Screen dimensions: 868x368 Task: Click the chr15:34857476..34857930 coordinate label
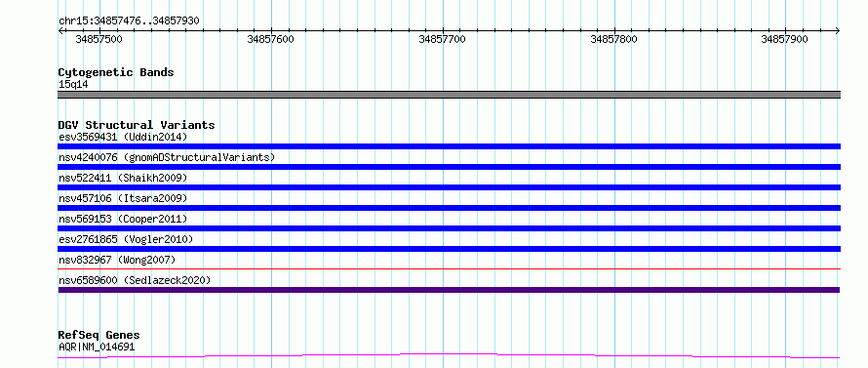pos(129,21)
